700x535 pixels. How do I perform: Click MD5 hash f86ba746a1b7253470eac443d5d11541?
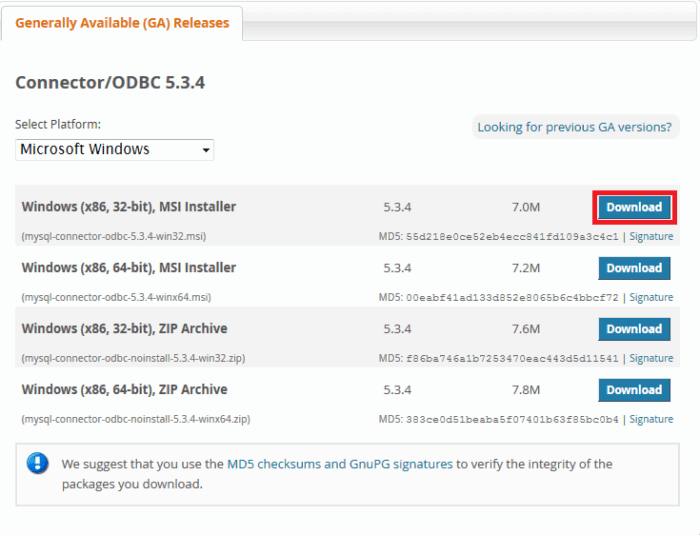pos(512,358)
